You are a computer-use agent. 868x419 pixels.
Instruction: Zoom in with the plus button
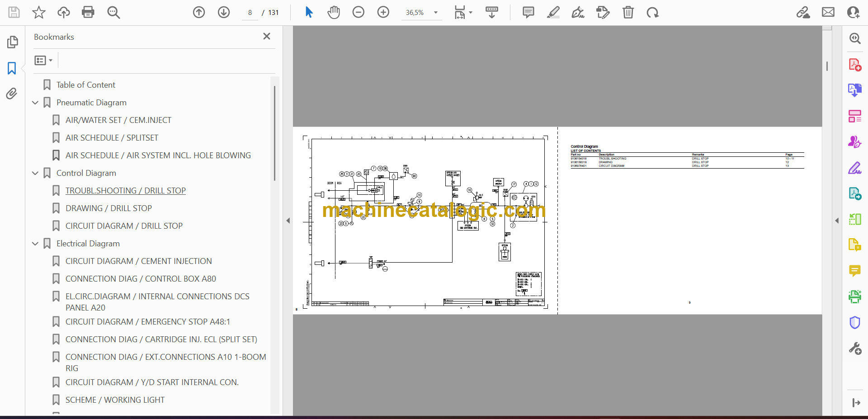click(383, 12)
